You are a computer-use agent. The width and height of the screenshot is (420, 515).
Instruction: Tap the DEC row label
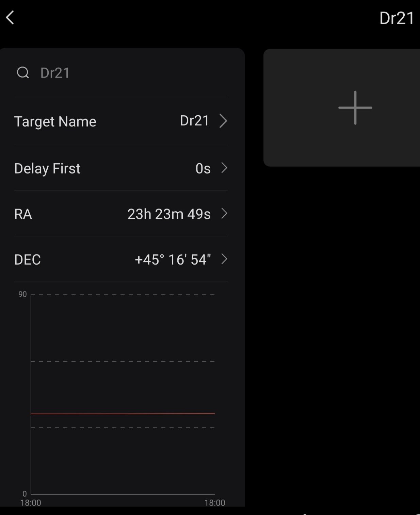pos(28,260)
